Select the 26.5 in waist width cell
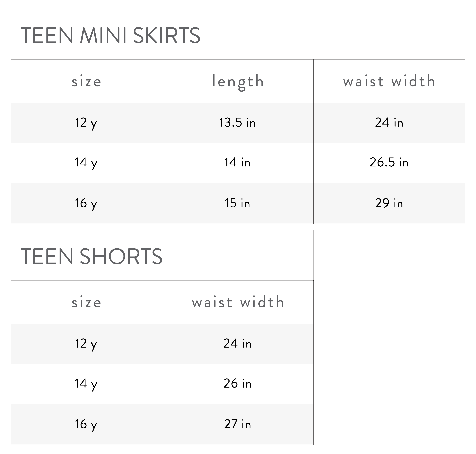Image resolution: width=476 pixels, height=454 pixels. point(389,162)
